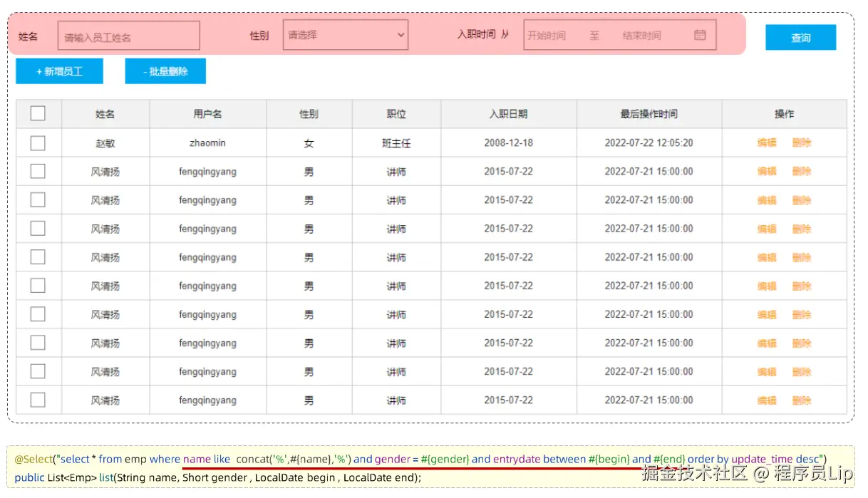Open the calendar icon in date range
The image size is (868, 498).
click(x=700, y=35)
